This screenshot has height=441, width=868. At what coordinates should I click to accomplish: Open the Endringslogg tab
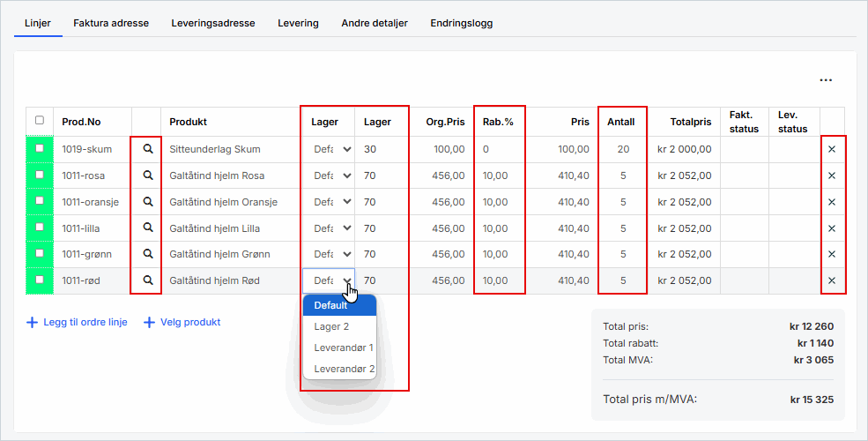point(461,23)
